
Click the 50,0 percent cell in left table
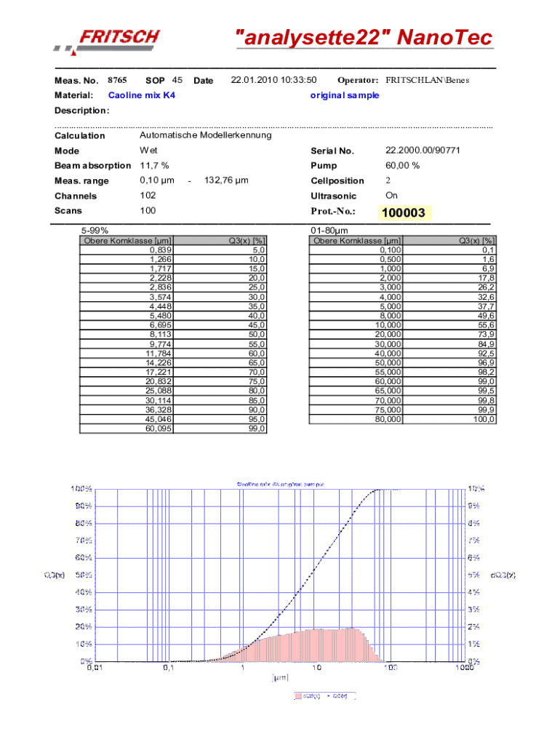point(220,335)
